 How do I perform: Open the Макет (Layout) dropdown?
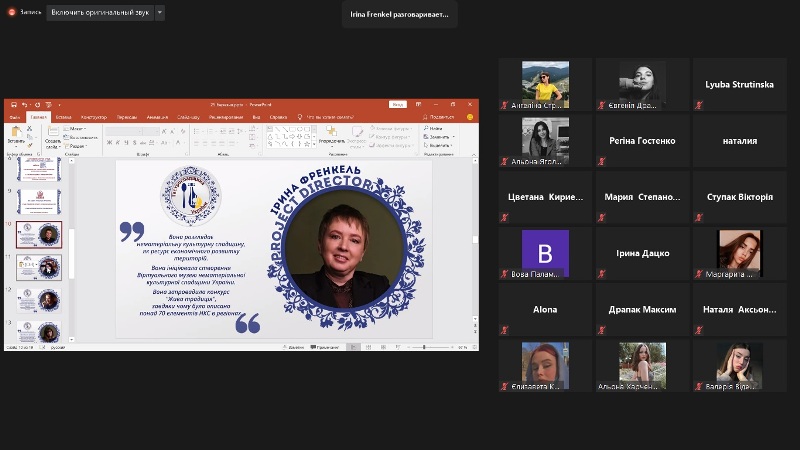point(77,128)
